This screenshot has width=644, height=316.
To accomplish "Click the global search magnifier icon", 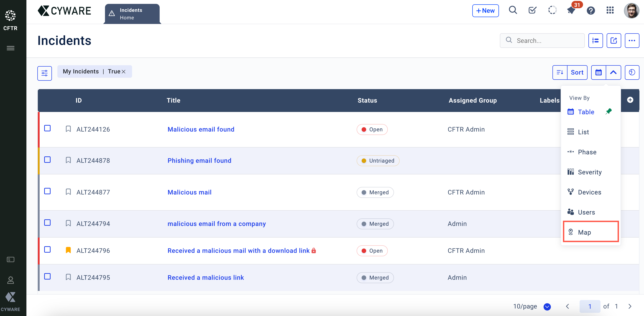I will (x=513, y=10).
